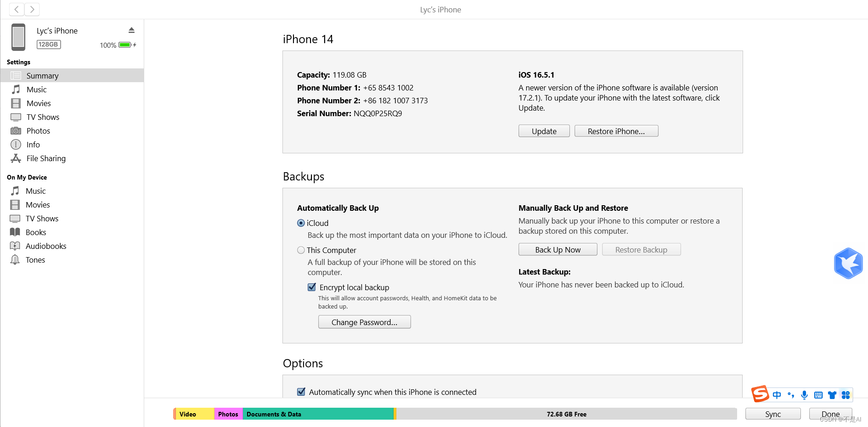Eject Lyc's iPhone using the eject icon
The height and width of the screenshot is (427, 868).
(131, 30)
